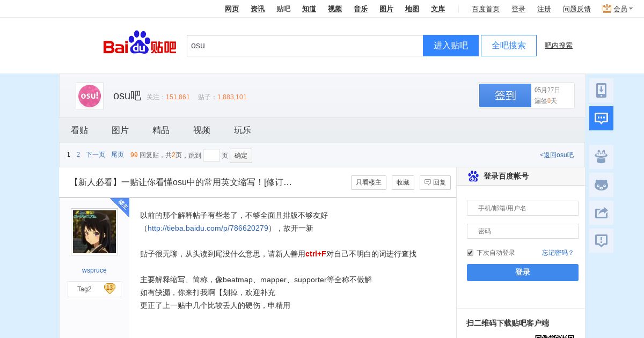Click the 收藏 button
Viewport: 644px width, 338px height.
[x=403, y=182]
